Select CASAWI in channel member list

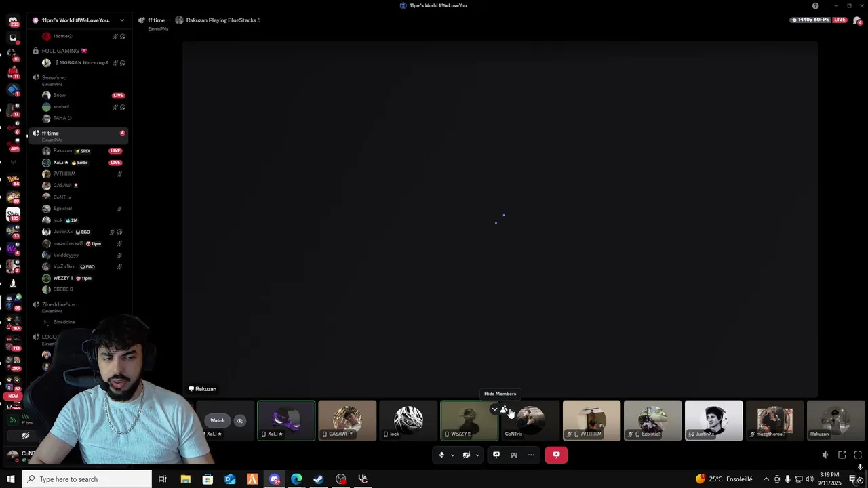coord(83,186)
